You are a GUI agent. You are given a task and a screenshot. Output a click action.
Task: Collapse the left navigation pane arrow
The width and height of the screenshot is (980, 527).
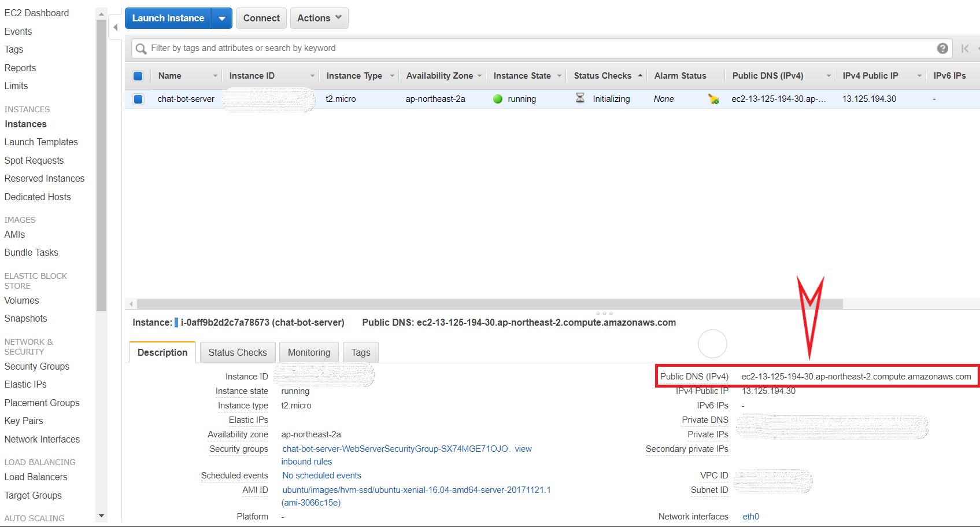tap(116, 27)
